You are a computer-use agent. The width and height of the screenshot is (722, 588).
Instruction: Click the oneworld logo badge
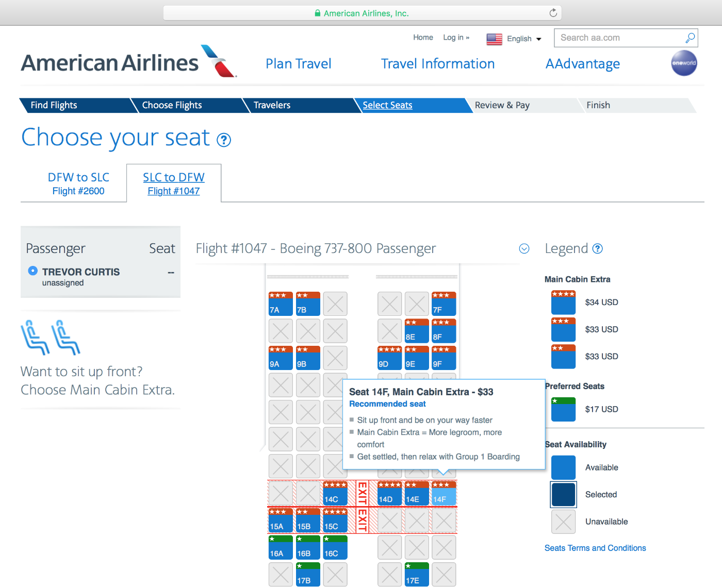[684, 63]
